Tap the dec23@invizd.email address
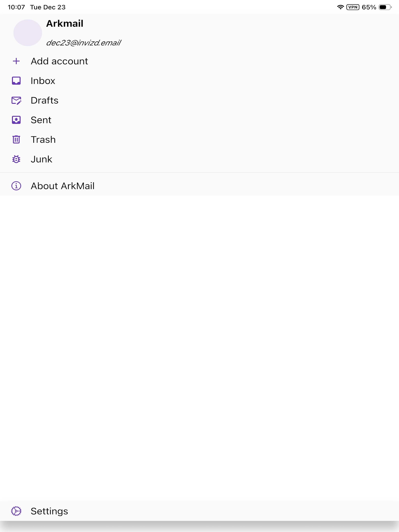The image size is (399, 532). [x=84, y=43]
